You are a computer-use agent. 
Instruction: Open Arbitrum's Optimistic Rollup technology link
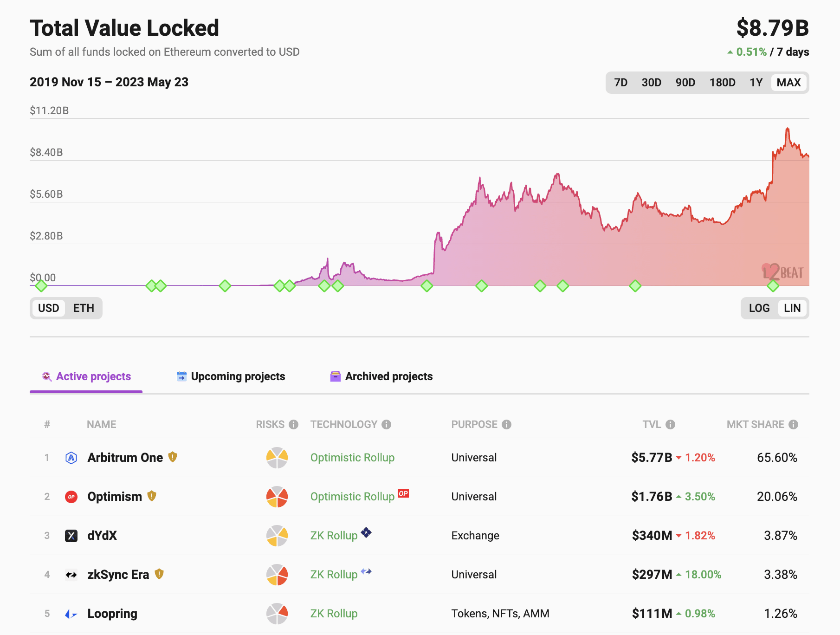(x=352, y=457)
